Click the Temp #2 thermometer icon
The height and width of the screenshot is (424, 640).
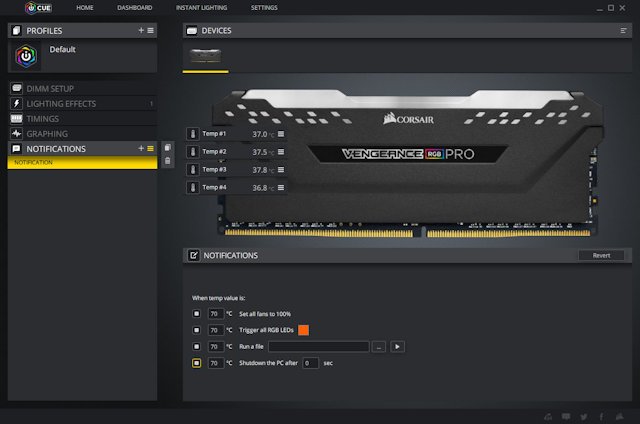tap(193, 152)
